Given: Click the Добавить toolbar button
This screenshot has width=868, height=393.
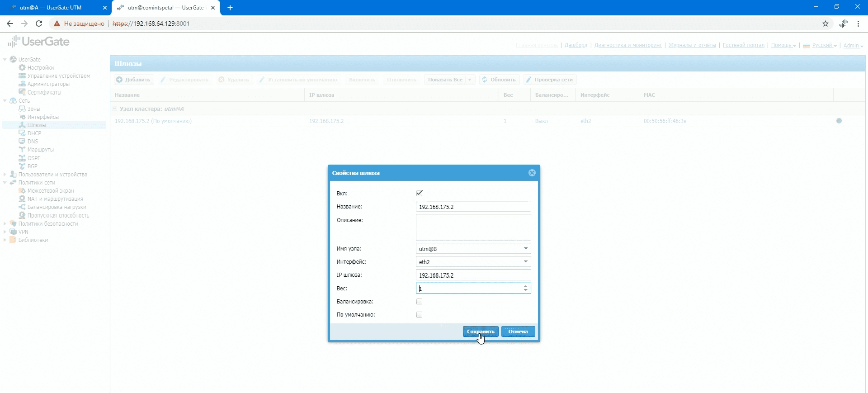Looking at the screenshot, I should coord(133,80).
